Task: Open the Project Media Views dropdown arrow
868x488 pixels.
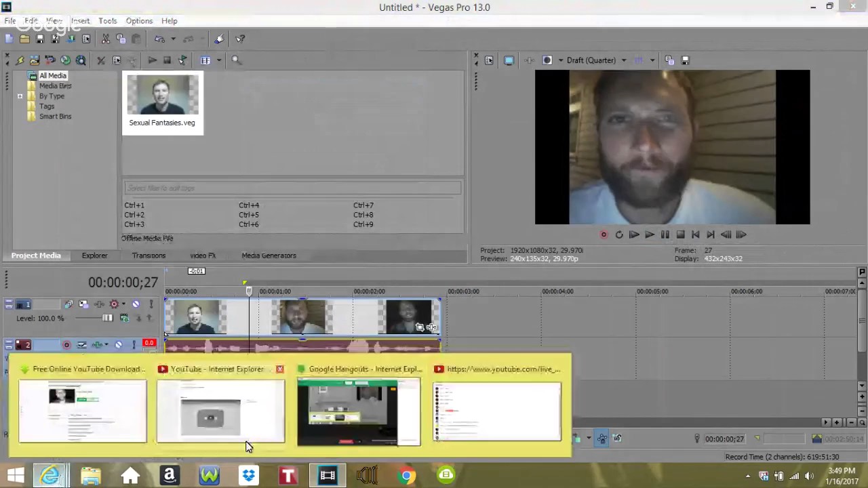Action: tap(218, 60)
